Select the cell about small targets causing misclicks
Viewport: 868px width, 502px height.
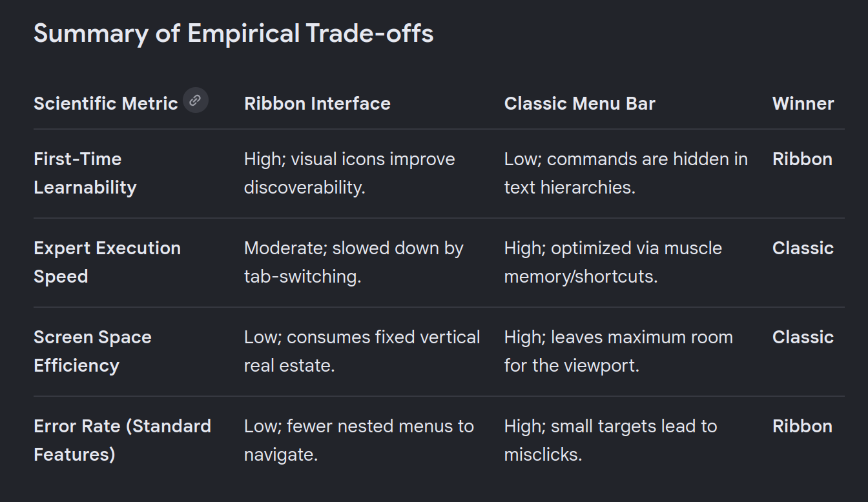(x=610, y=440)
